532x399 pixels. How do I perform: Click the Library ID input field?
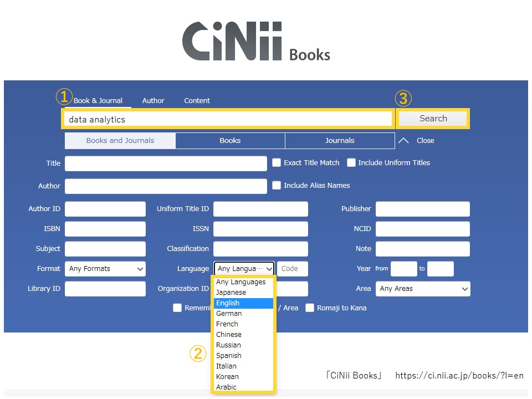coord(105,289)
